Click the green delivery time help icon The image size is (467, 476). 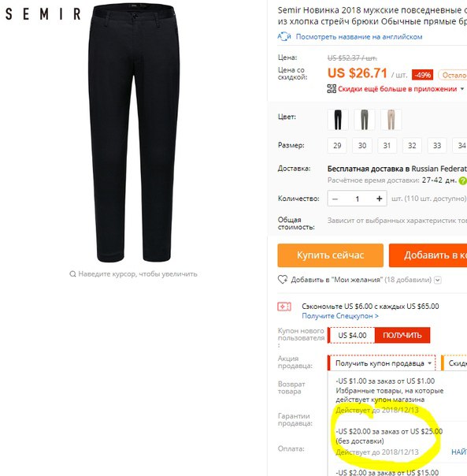click(x=463, y=180)
